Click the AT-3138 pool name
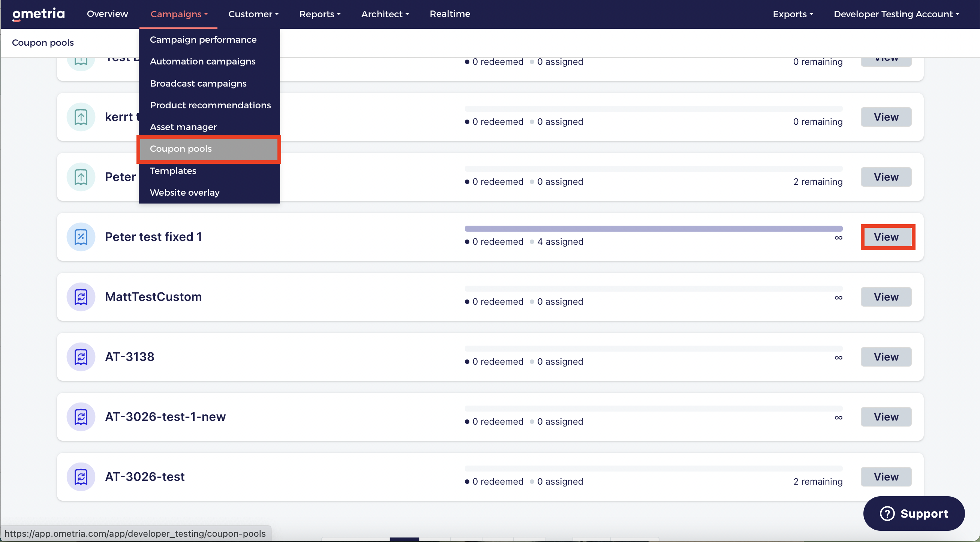 pos(130,357)
